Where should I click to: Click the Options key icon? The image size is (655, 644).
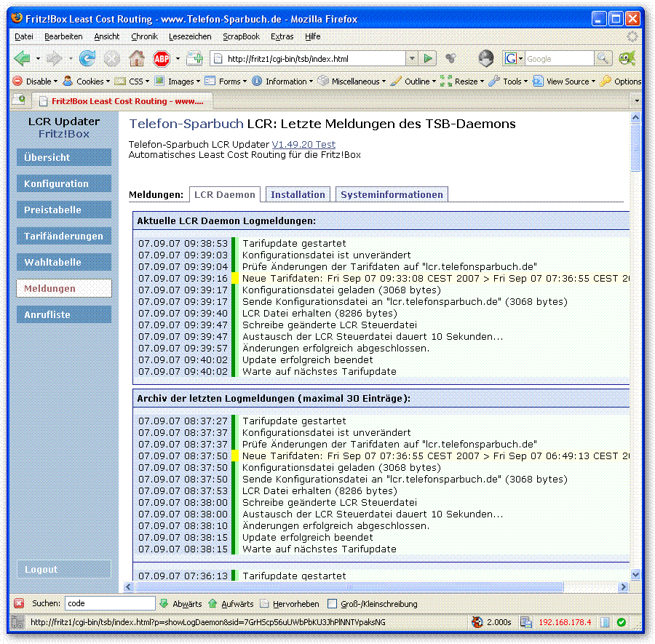605,81
